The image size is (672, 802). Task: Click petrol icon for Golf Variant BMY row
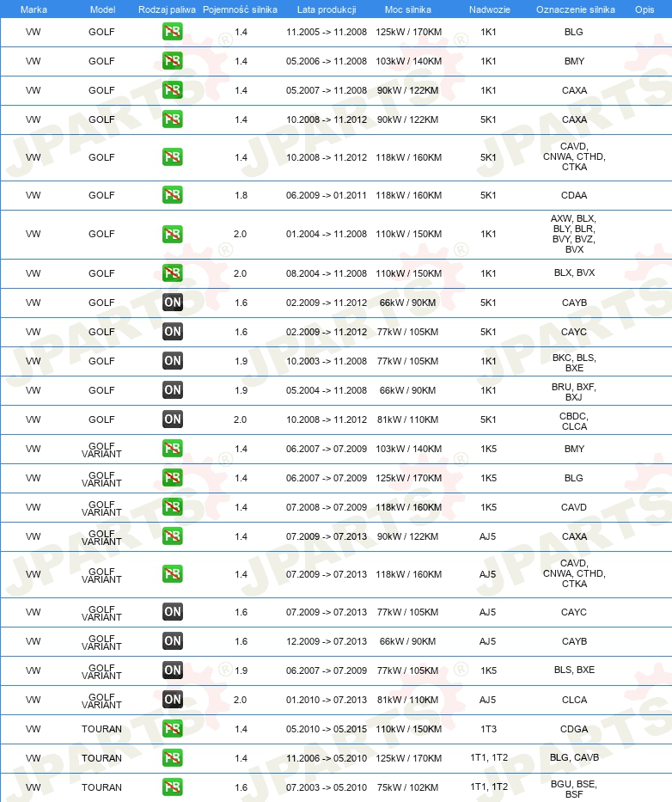(x=173, y=449)
